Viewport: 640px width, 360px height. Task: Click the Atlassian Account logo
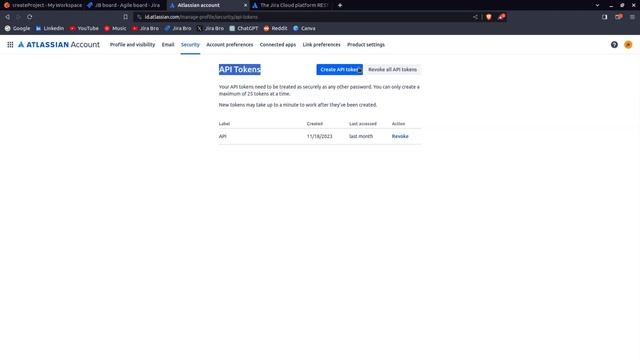(x=59, y=44)
